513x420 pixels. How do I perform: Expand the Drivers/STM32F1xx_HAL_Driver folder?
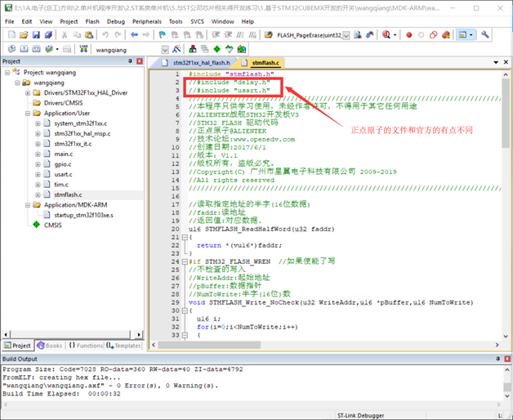point(27,92)
